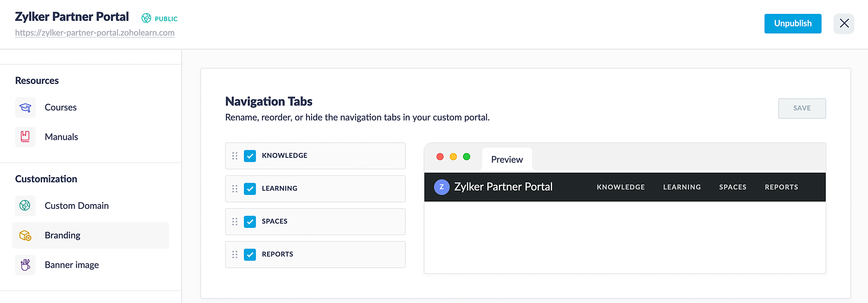Open the zylker-partner-portal.zoholearn.com link
868x303 pixels.
click(95, 33)
